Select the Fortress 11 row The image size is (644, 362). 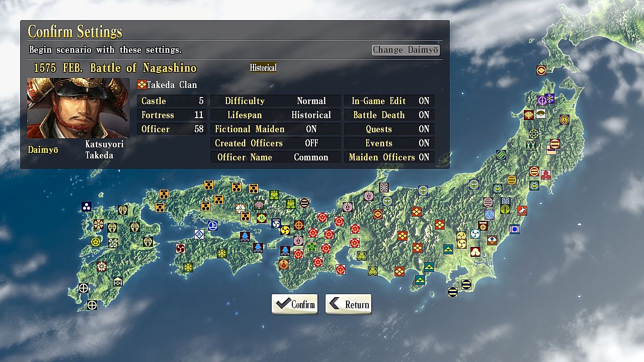click(x=172, y=115)
